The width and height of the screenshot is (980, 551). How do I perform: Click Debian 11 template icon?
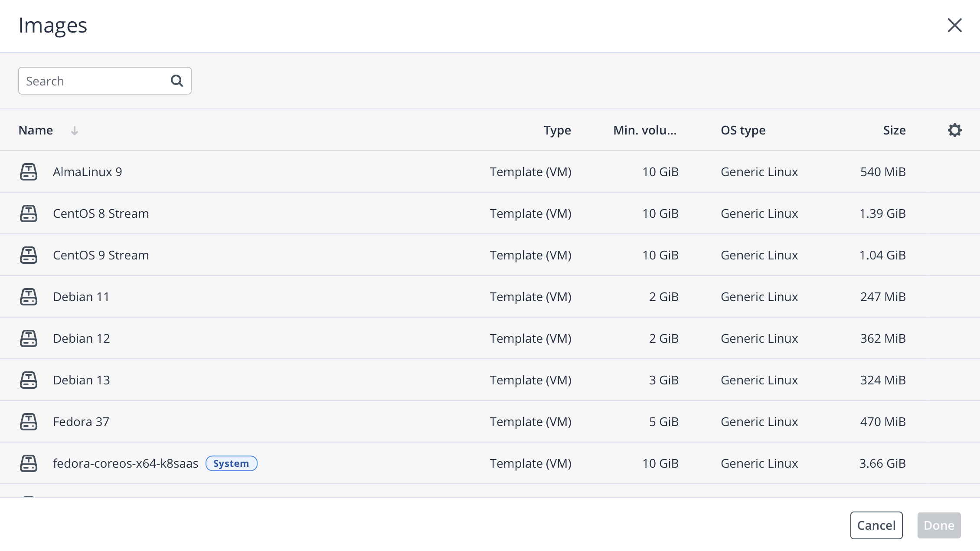[x=29, y=297]
